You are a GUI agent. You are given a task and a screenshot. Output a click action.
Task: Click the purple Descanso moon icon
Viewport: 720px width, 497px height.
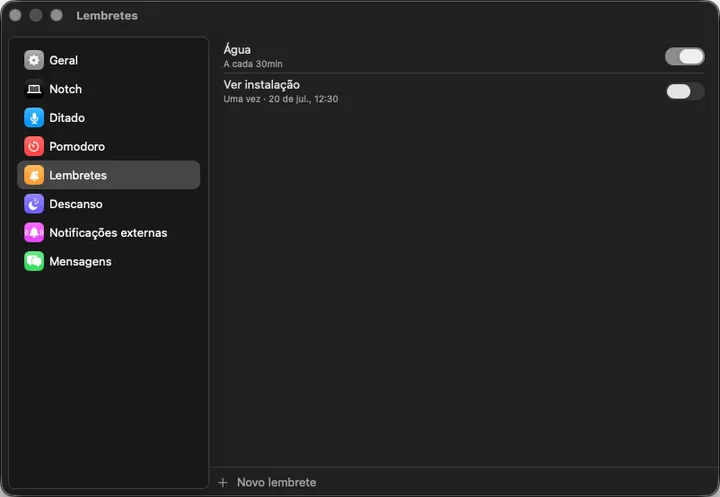[x=34, y=204]
